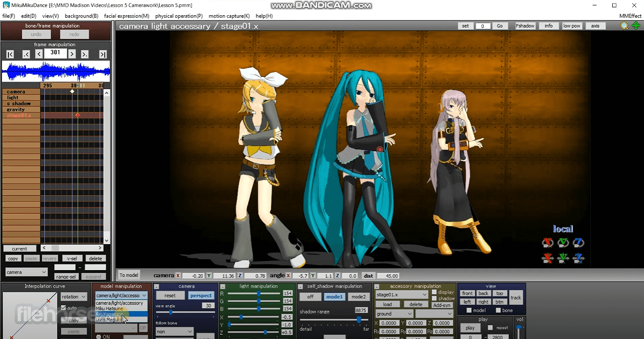Open the facial expression(M) menu
This screenshot has width=644, height=339.
coord(127,16)
